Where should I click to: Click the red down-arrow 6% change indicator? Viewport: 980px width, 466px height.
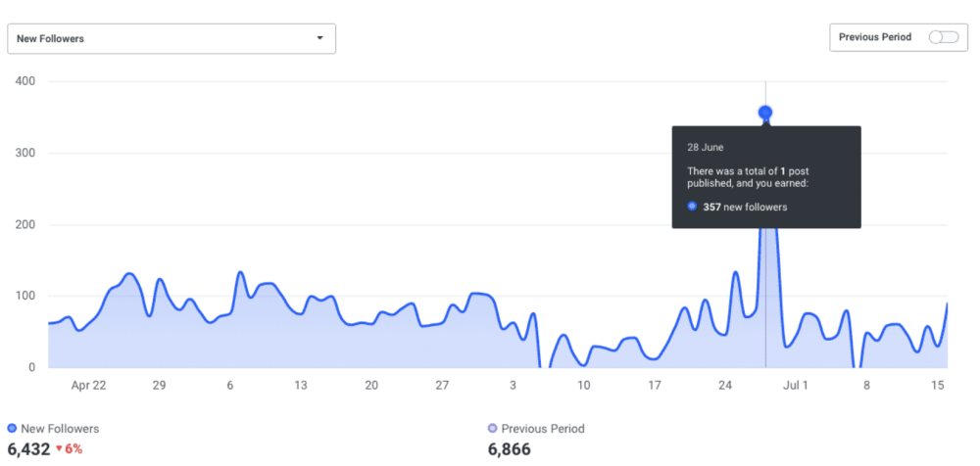[68, 449]
